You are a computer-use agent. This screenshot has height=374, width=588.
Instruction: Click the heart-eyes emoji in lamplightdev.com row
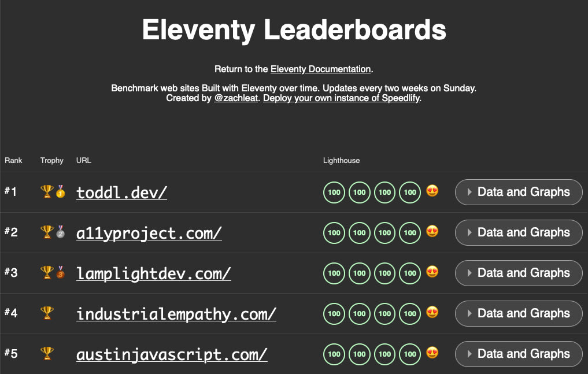click(432, 272)
